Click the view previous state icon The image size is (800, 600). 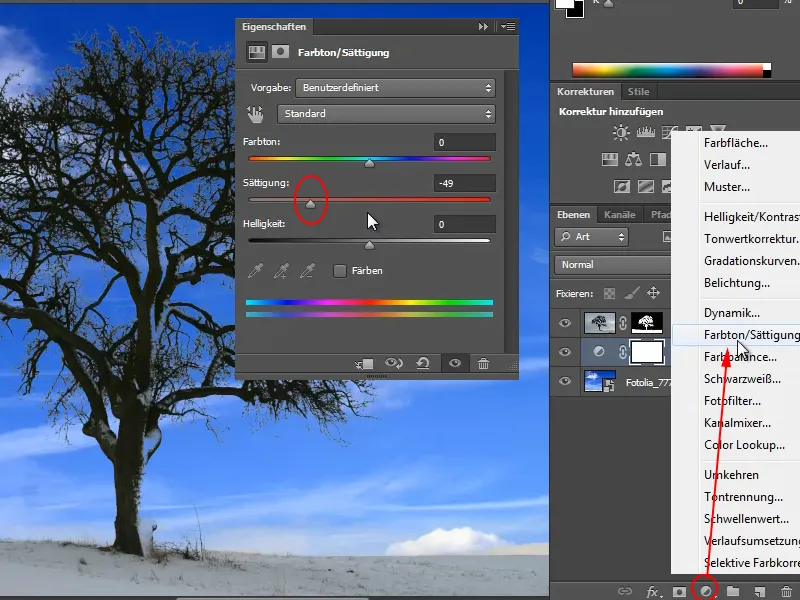(x=394, y=363)
